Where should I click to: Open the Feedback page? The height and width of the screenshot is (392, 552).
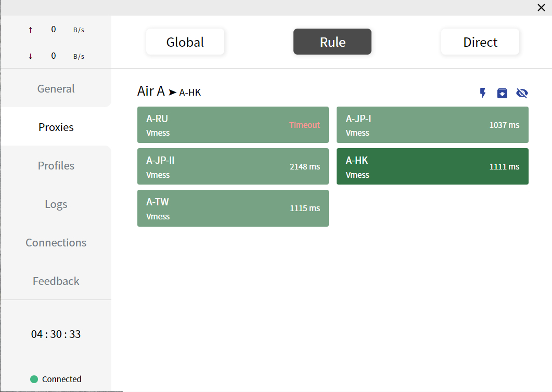coord(56,281)
